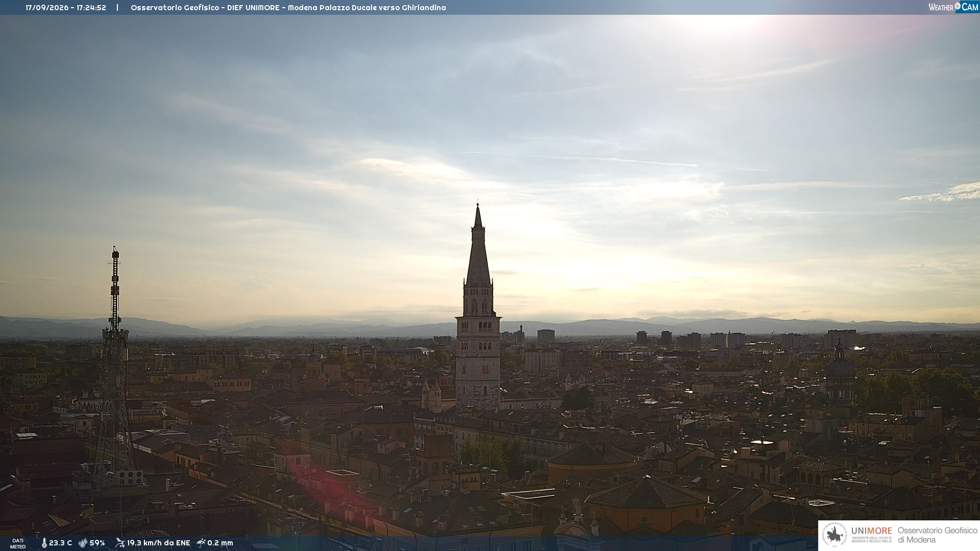Screen dimensions: 980x551
Task: Click the Osservatorio Geofisico di Modena text
Action: [x=937, y=535]
